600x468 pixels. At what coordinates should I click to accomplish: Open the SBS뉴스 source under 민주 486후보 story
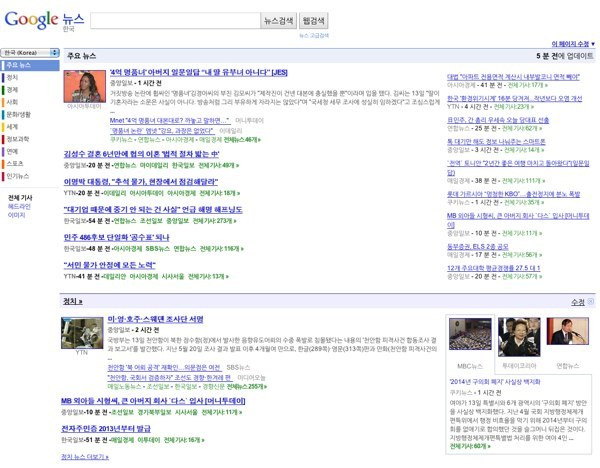click(157, 249)
